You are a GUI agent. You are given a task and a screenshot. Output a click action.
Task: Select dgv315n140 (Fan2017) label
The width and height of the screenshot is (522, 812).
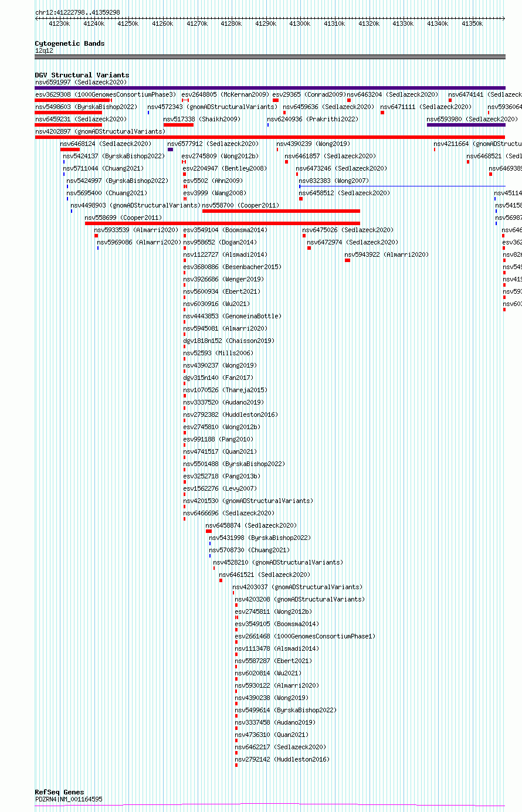[x=218, y=378]
